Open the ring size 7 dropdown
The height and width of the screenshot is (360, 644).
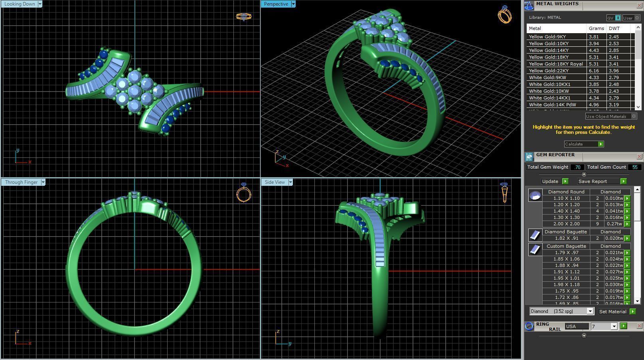click(614, 326)
